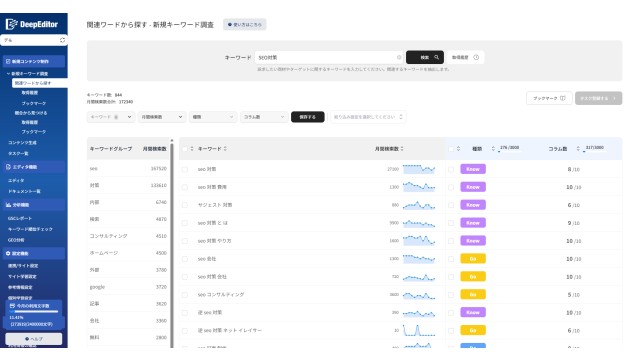Click the Go badge for seo 会社

[473, 259]
